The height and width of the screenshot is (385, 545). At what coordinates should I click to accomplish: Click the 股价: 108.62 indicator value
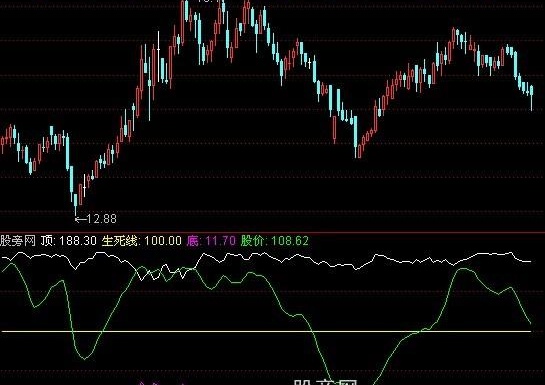[275, 241]
